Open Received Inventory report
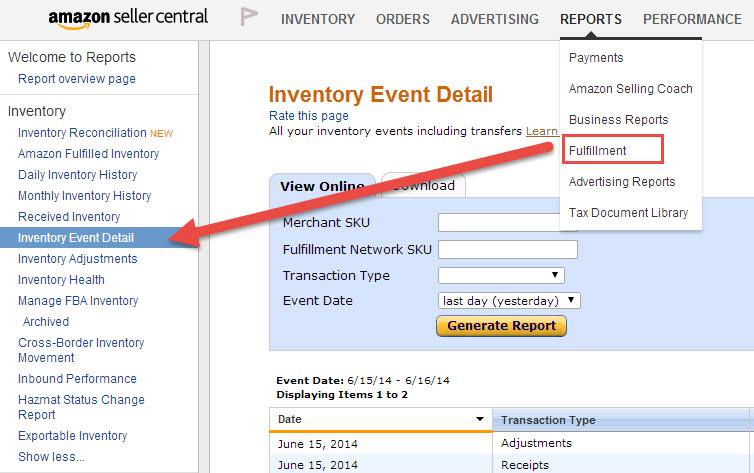 coord(69,217)
